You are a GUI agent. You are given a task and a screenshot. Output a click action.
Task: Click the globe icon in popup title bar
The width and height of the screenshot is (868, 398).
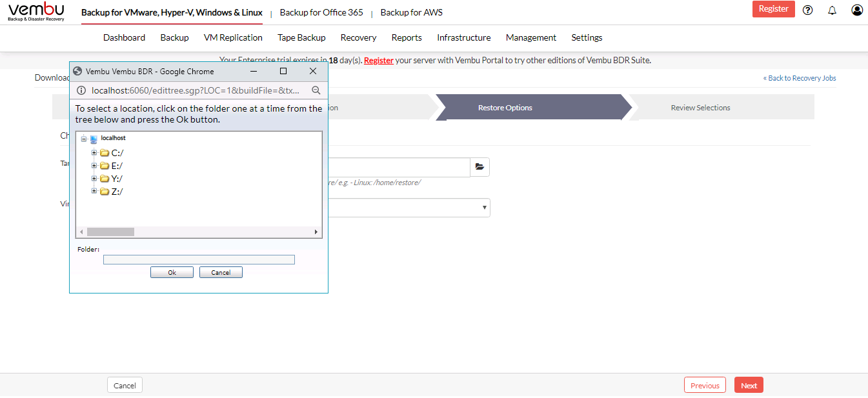pyautogui.click(x=77, y=71)
